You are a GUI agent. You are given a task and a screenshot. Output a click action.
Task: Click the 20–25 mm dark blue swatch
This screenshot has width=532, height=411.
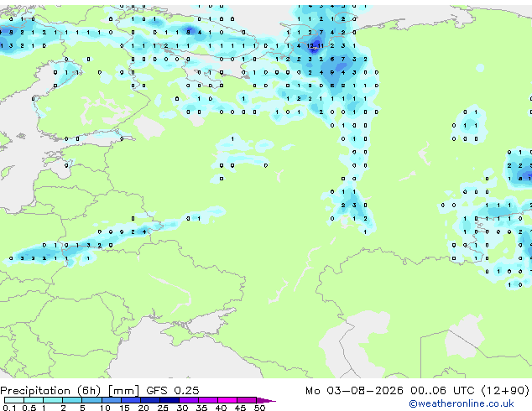[149, 400]
